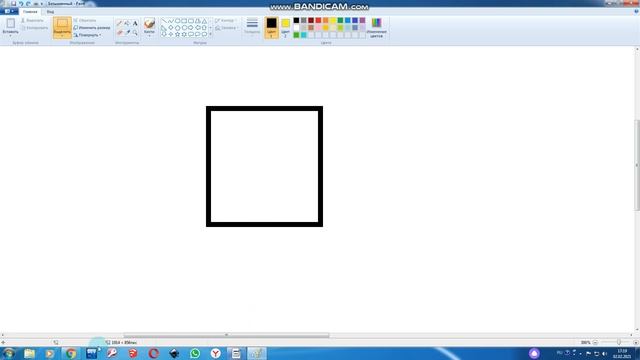This screenshot has width=640, height=360.
Task: Select the Pencil tool
Action: (x=120, y=24)
